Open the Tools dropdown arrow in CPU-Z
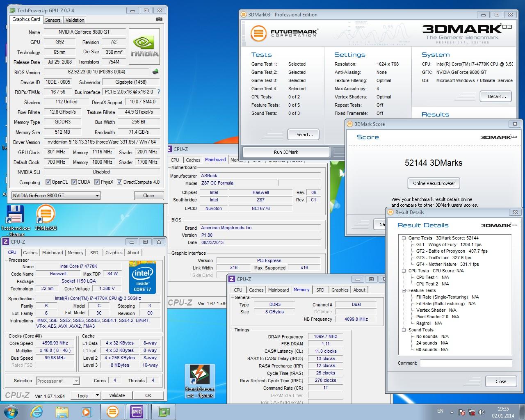This screenshot has height=420, width=525. point(97,395)
